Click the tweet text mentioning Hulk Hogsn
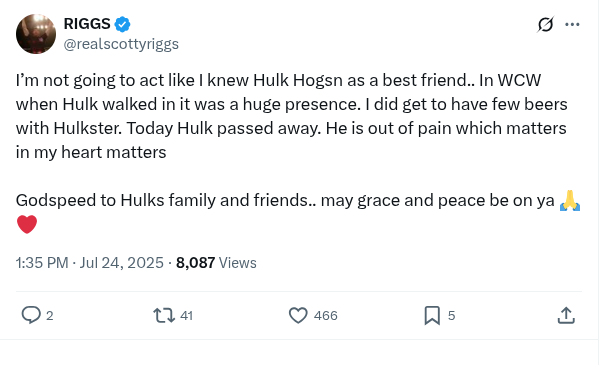Viewport: 603px width, 365px height. tap(292, 116)
